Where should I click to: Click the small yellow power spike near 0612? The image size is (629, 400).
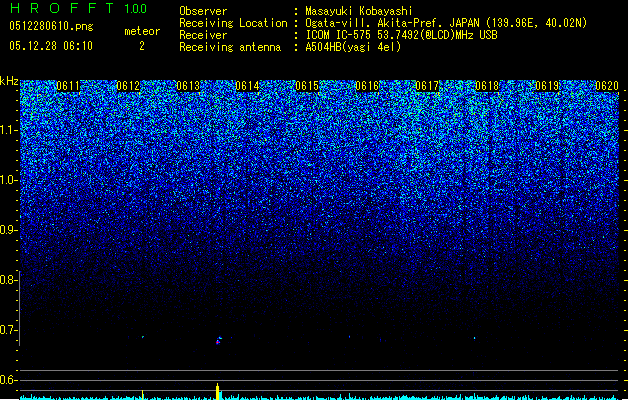tap(143, 394)
